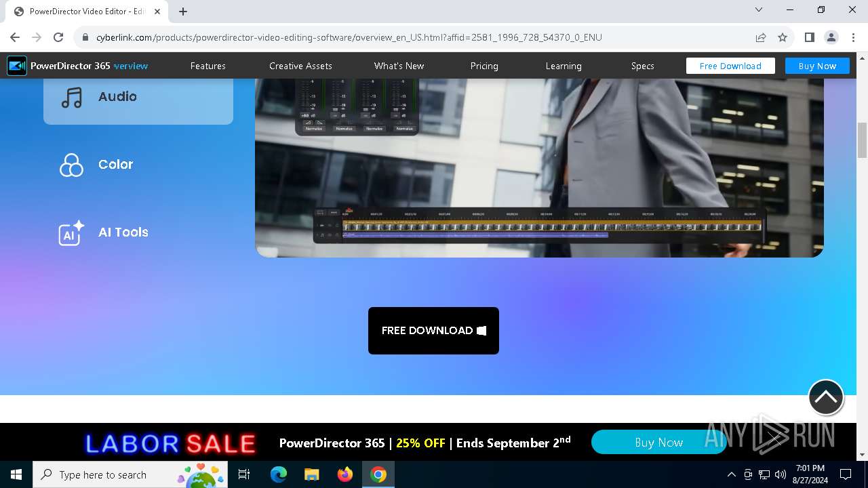This screenshot has width=868, height=488.
Task: Select the AI Tools sparkle icon
Action: (71, 232)
